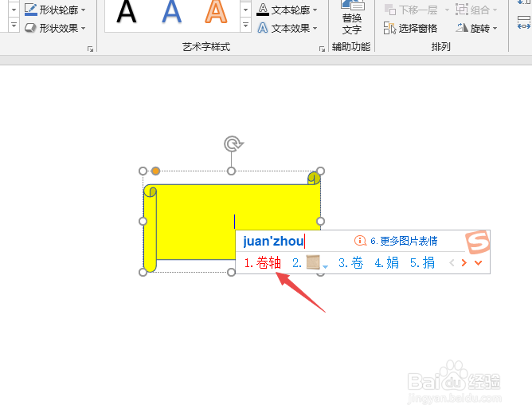Click 下移一层 send backward button

(x=411, y=10)
